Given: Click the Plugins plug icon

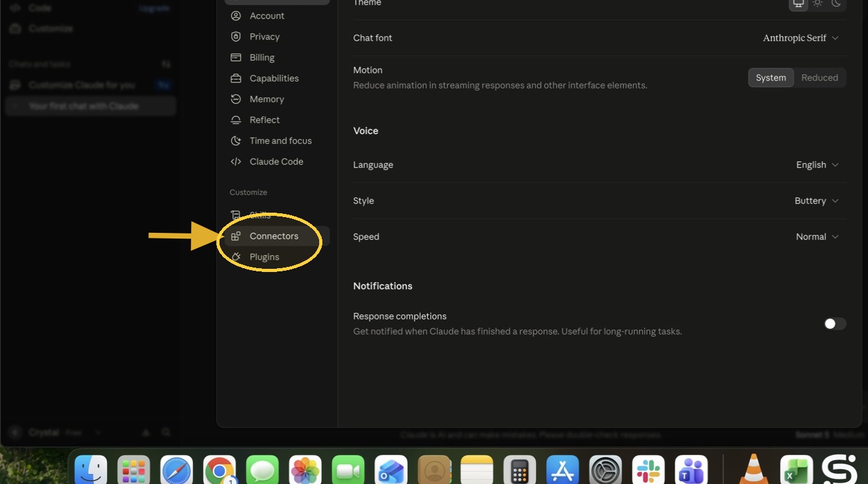Looking at the screenshot, I should click(x=236, y=257).
